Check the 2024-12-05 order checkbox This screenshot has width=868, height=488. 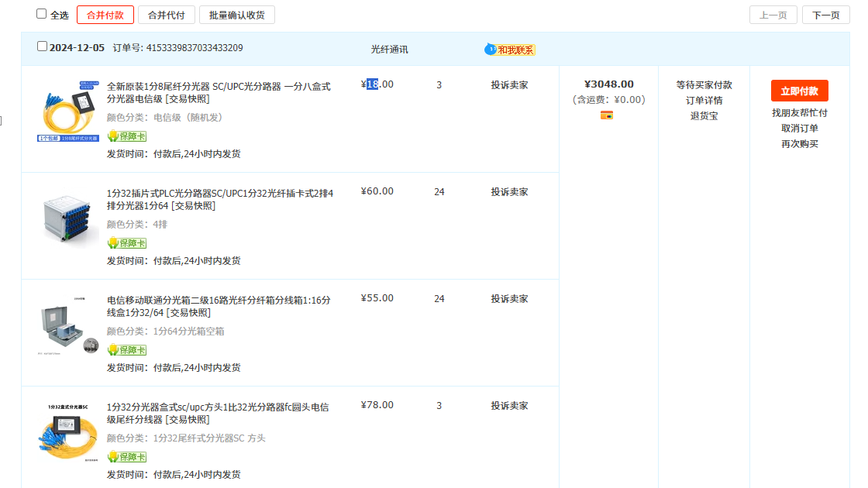pyautogui.click(x=43, y=46)
